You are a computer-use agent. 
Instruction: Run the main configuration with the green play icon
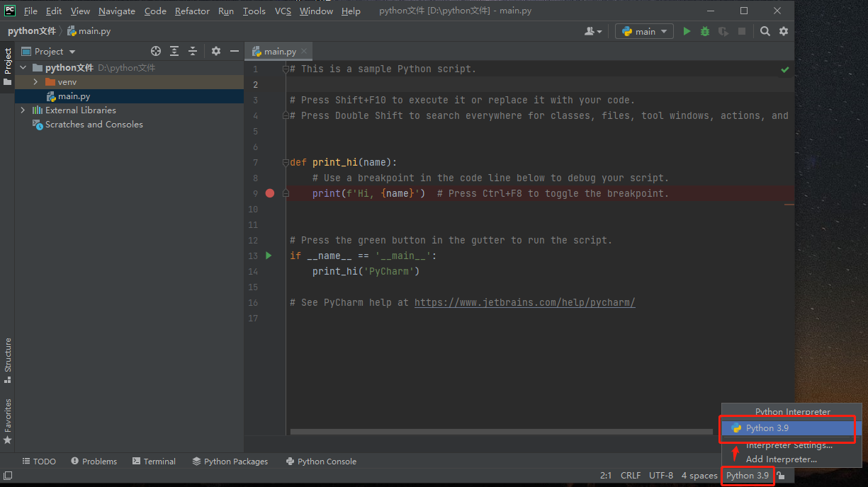pyautogui.click(x=686, y=31)
